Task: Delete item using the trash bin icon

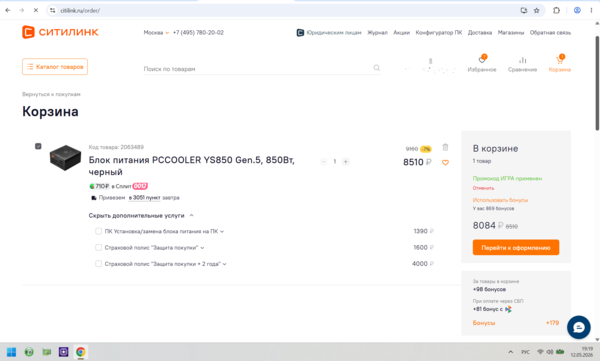Action: [x=445, y=147]
